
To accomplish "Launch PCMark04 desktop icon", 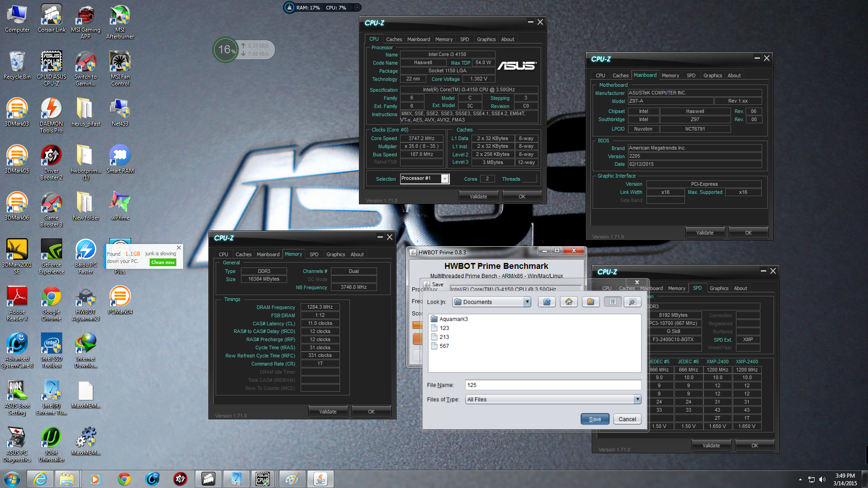I will (120, 301).
